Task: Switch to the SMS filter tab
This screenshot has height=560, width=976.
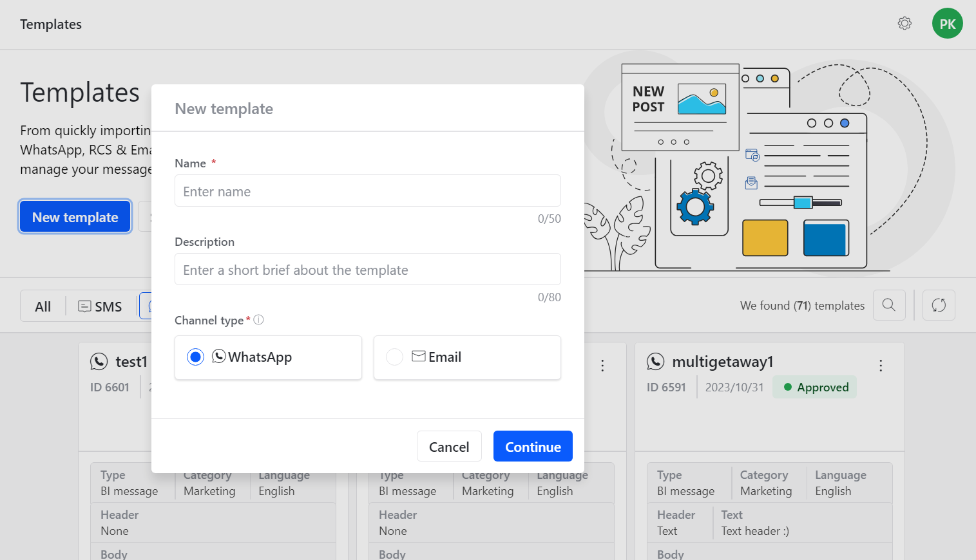Action: click(x=100, y=306)
